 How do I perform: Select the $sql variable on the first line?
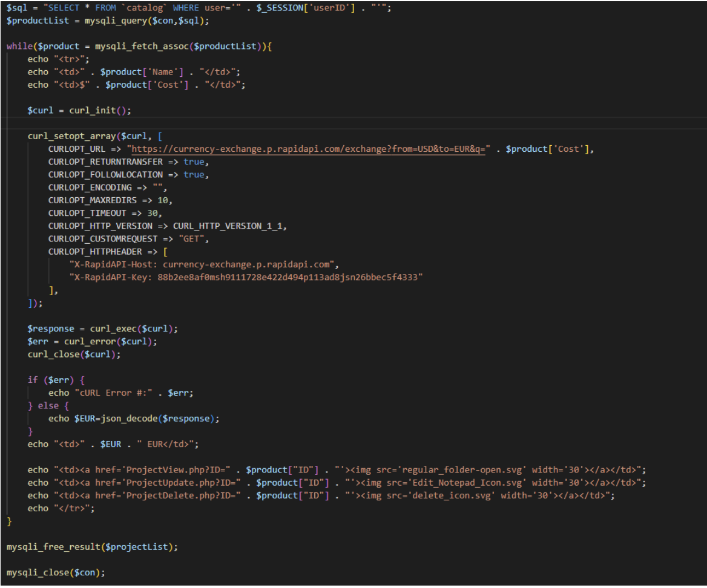point(13,8)
